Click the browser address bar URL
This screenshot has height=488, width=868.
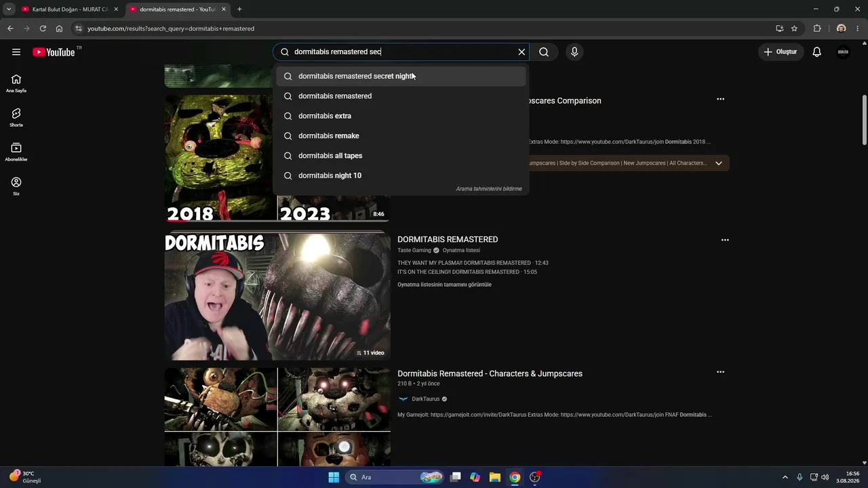pos(171,28)
